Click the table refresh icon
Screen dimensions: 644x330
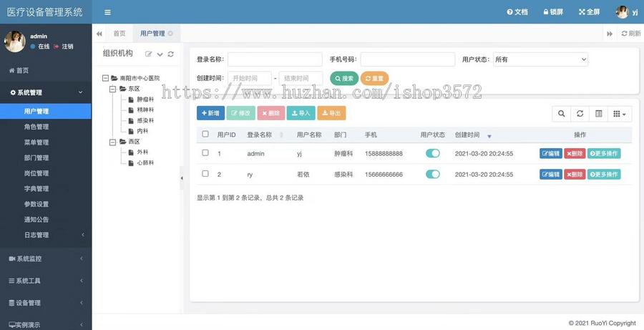(580, 114)
